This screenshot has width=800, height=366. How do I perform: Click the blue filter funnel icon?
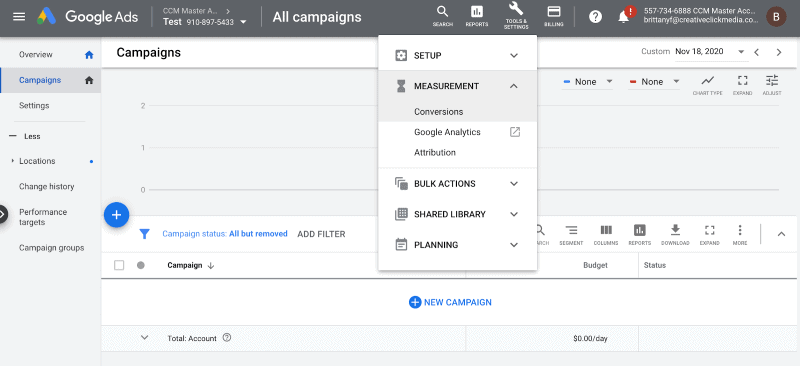tap(144, 234)
